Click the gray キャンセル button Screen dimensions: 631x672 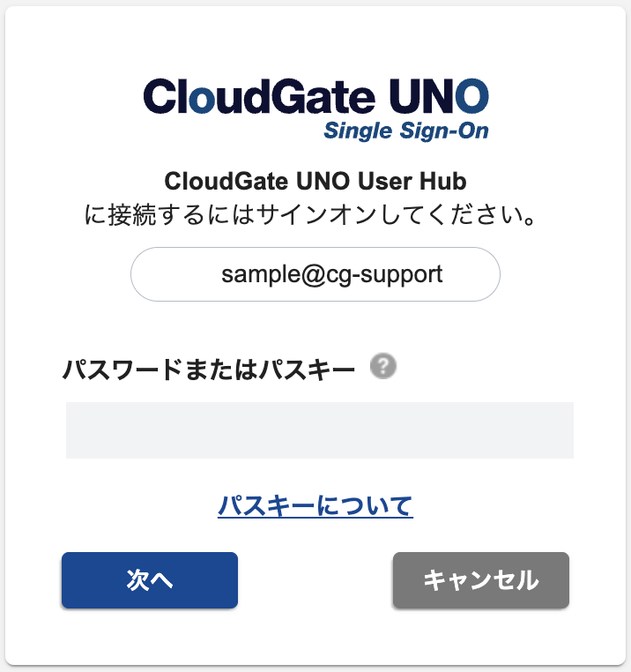(481, 580)
